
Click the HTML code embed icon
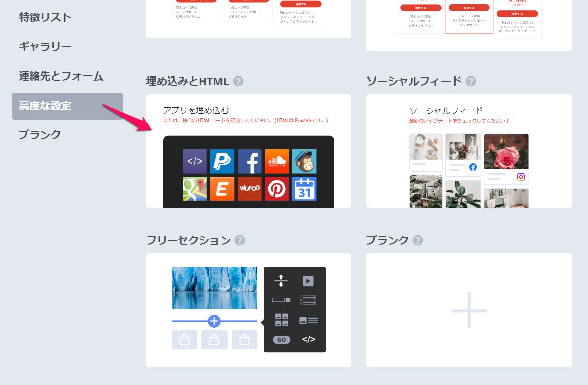[195, 161]
